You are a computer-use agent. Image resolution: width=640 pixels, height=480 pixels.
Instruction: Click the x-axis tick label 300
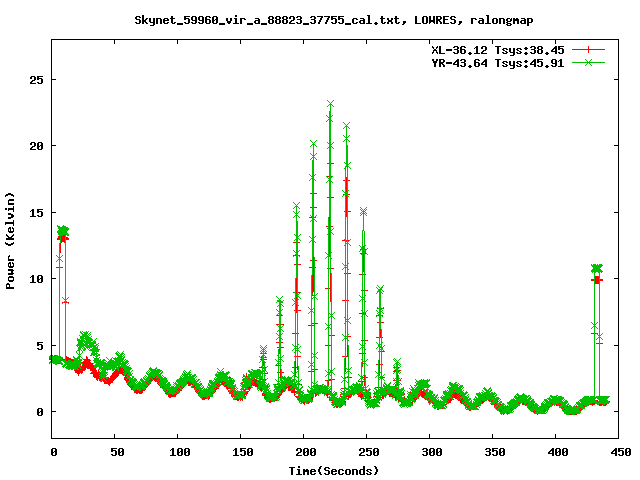[432, 452]
